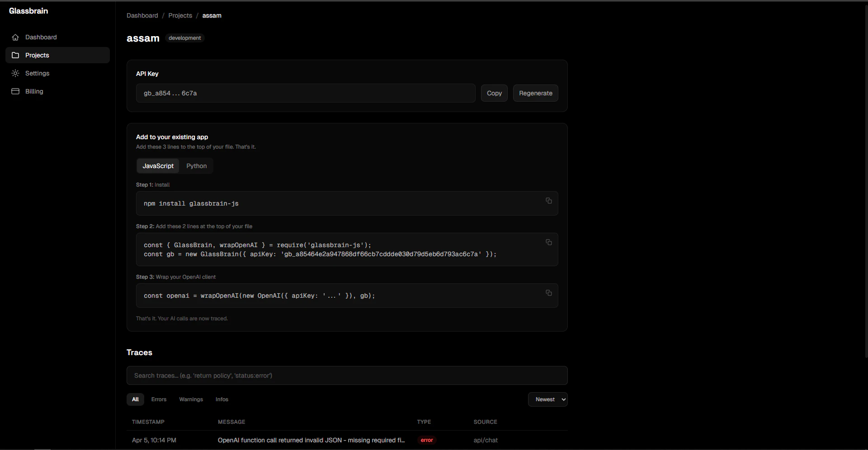Go to Billing in the sidebar

57,91
